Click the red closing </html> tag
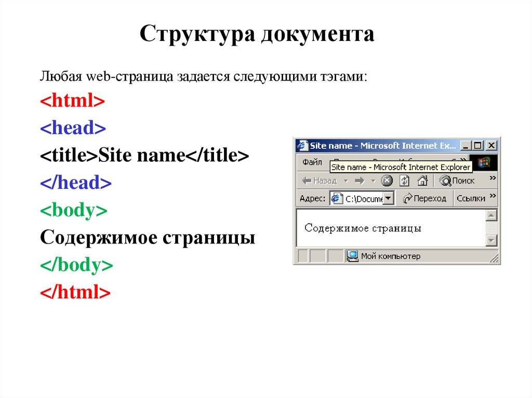Screen dimensions: 532x398 point(75,292)
